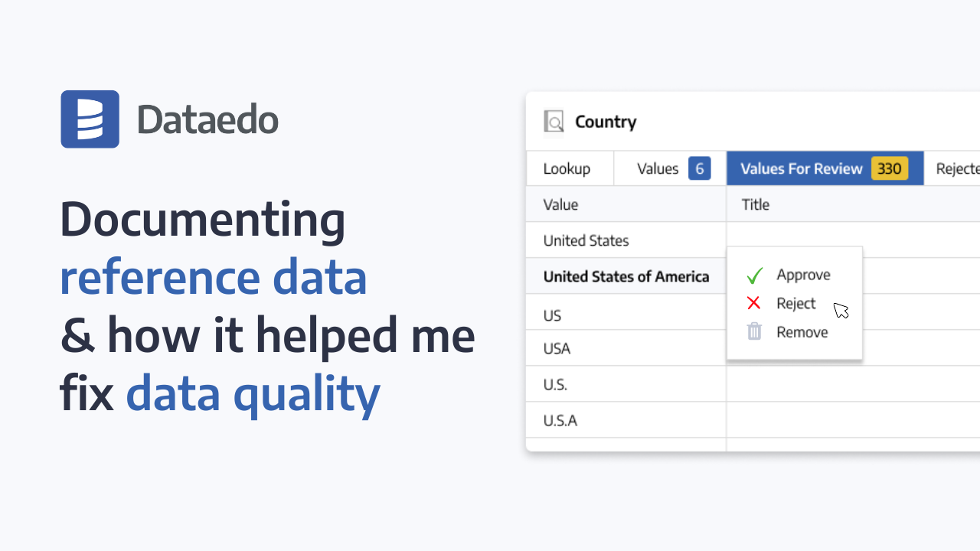Click the Value column header
980x551 pixels.
click(x=560, y=204)
